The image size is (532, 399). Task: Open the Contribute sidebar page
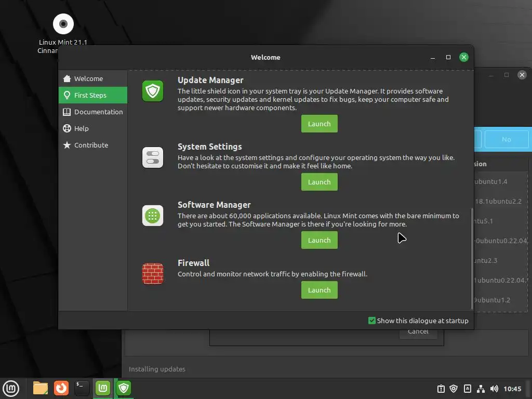(x=93, y=145)
